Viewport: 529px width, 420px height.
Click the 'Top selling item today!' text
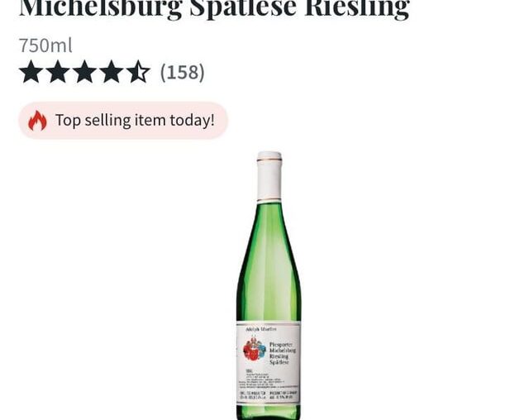point(135,120)
